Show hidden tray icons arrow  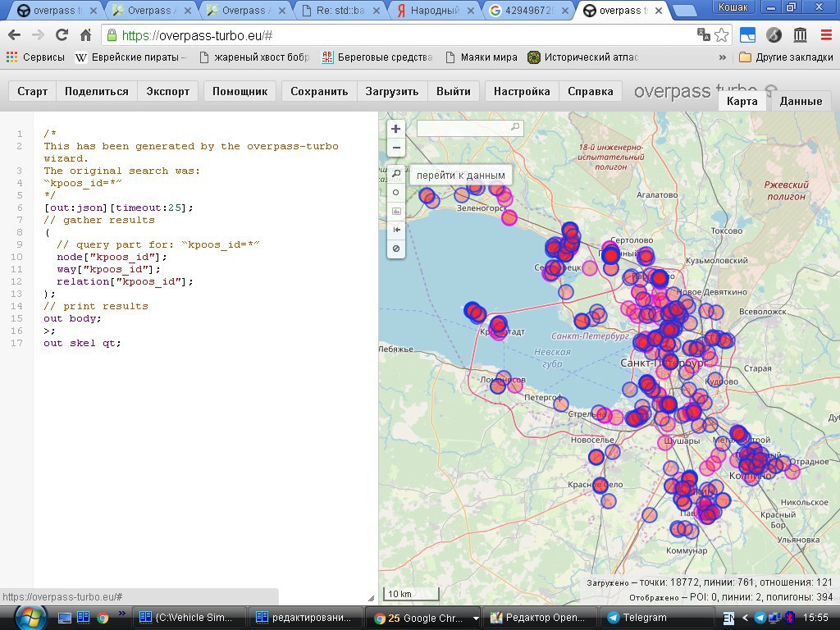pos(745,618)
